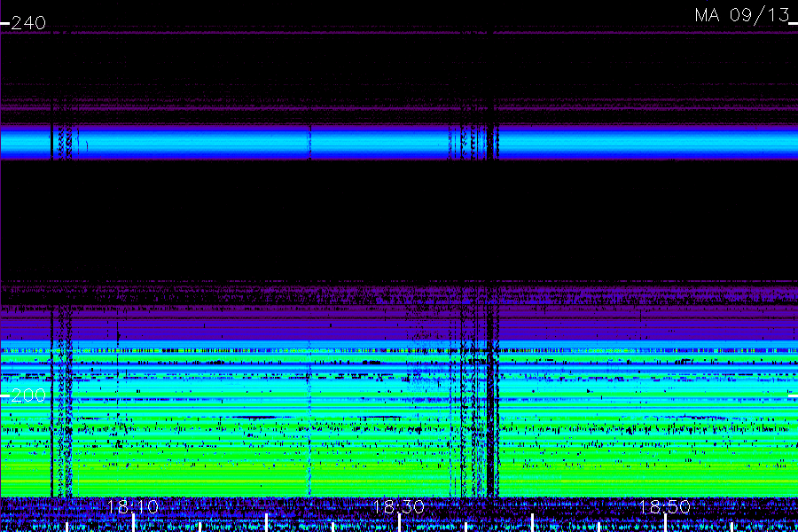Click the tick mark below 18:10
This screenshot has height=532, width=798.
pos(133,523)
